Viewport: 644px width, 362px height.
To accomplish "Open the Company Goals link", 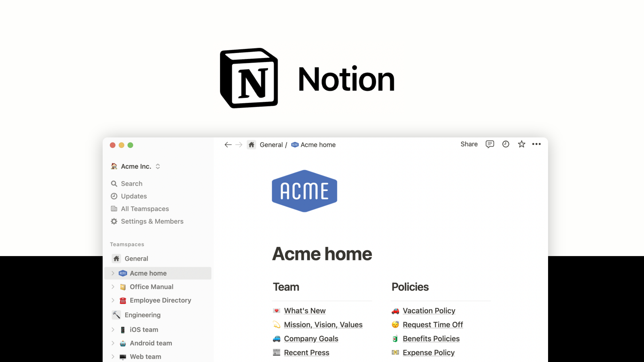I will [311, 339].
